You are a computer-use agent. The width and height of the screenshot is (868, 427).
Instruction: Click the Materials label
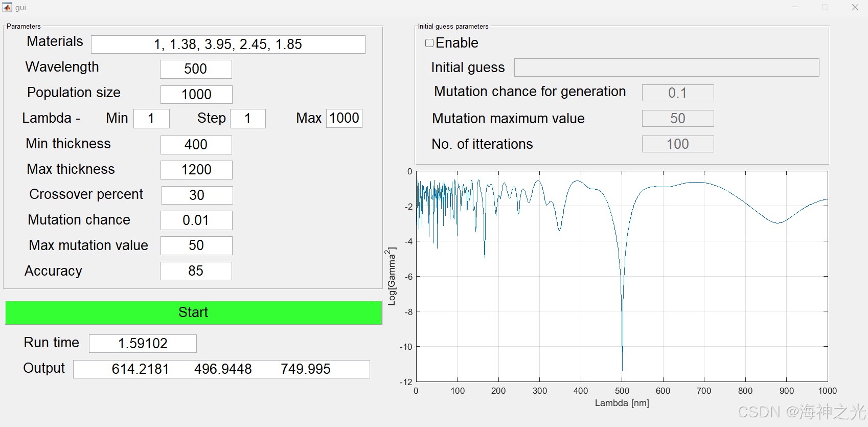click(x=55, y=41)
